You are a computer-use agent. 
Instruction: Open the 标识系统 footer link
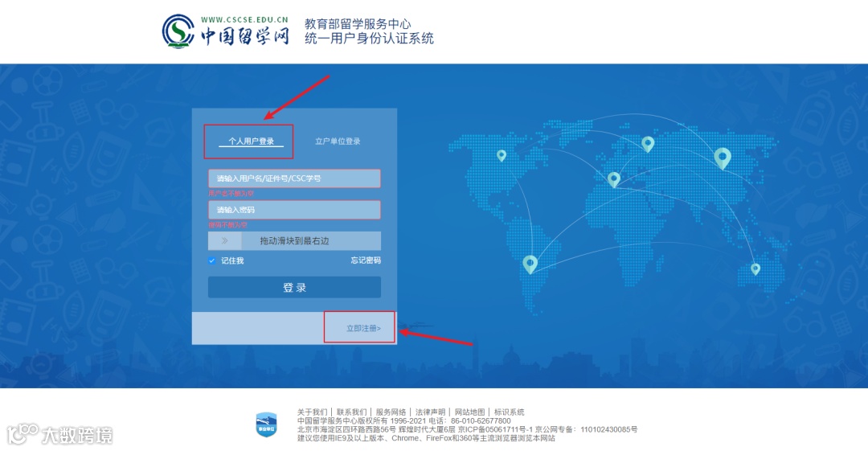coord(510,412)
